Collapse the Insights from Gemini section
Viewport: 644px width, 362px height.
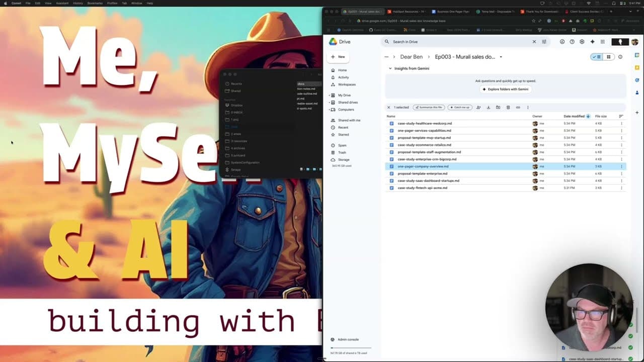click(390, 68)
